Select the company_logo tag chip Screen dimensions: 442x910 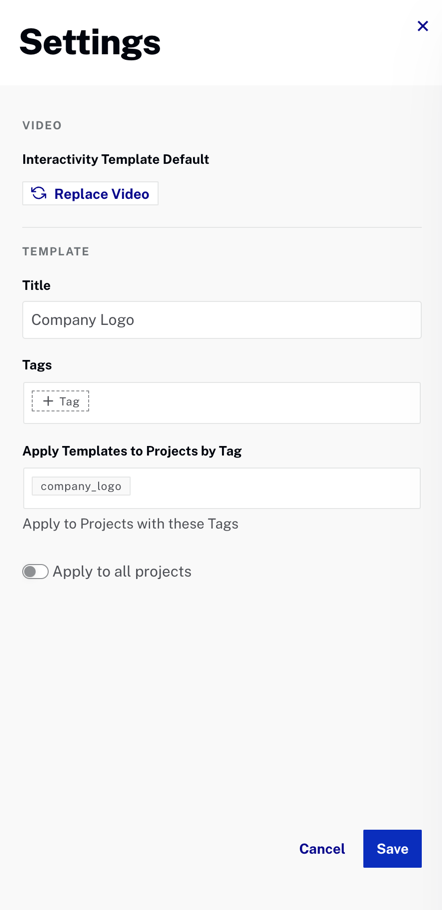tap(81, 486)
